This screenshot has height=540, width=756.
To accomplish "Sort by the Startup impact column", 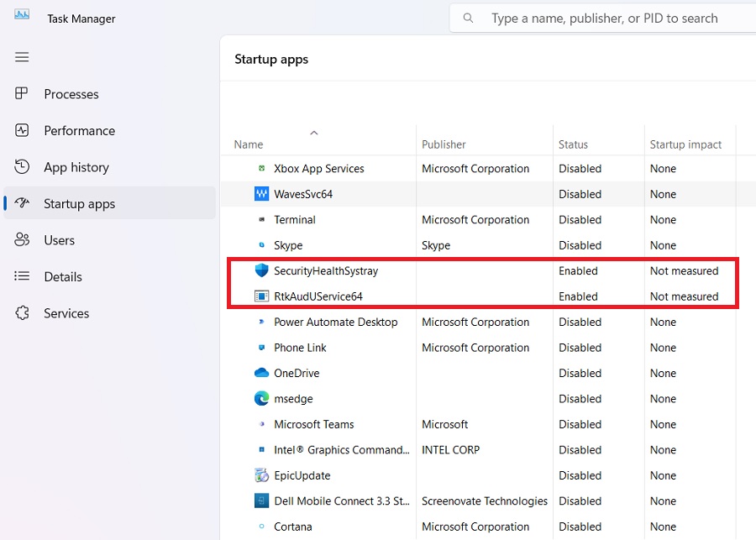I will click(687, 144).
